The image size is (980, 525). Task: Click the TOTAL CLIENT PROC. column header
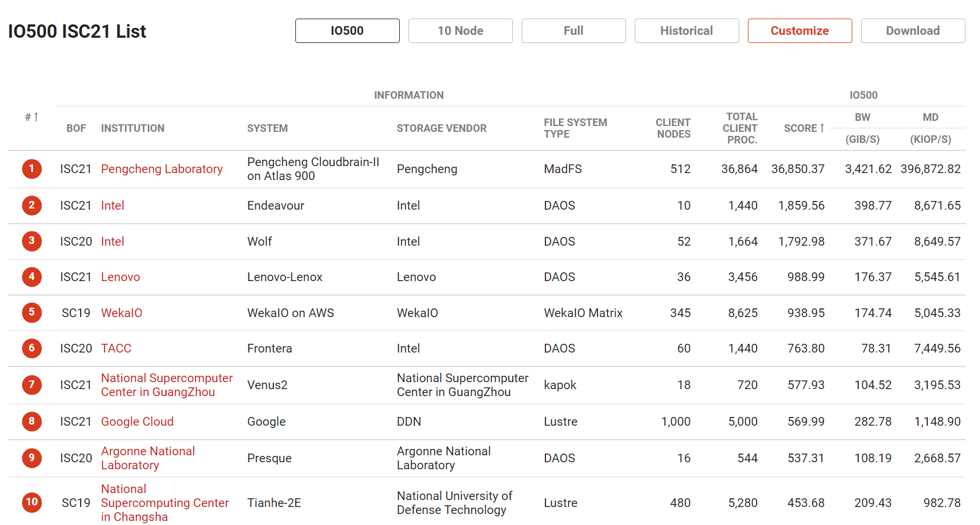click(x=740, y=128)
